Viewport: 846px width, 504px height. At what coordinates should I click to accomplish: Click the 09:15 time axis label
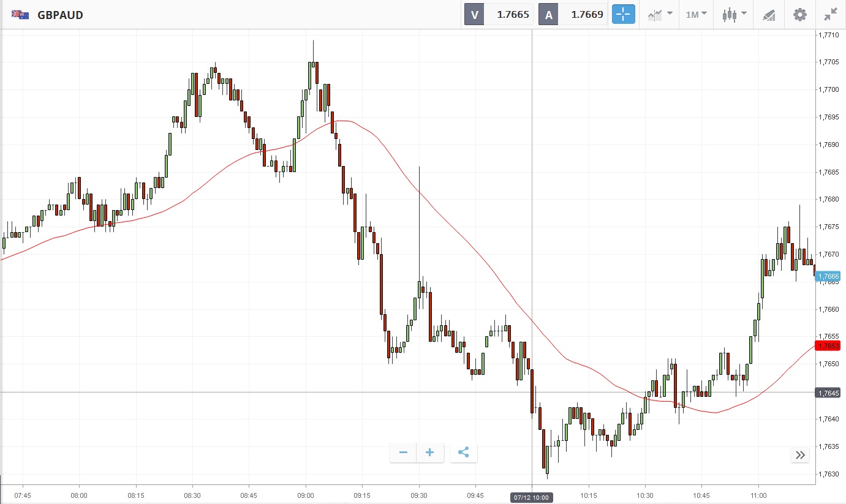(x=362, y=496)
